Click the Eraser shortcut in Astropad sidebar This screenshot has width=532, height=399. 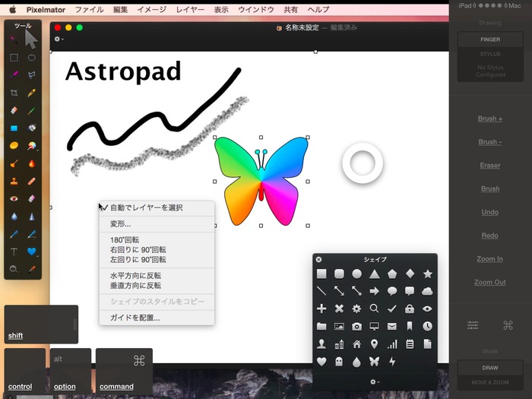(490, 165)
